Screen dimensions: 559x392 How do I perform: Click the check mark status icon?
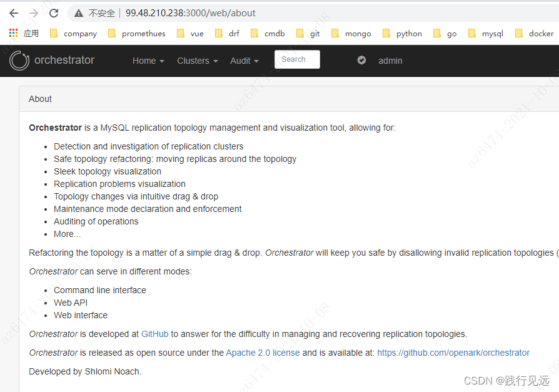pos(361,60)
